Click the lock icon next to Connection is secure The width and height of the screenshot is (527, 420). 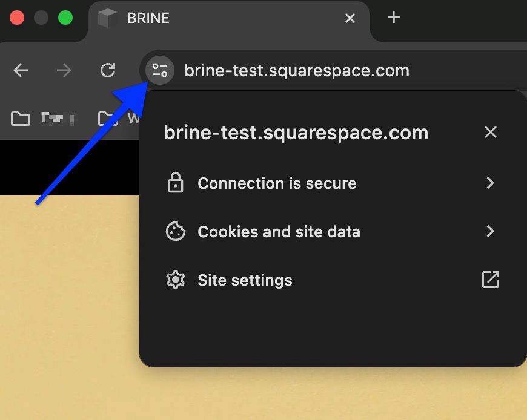[x=176, y=183]
